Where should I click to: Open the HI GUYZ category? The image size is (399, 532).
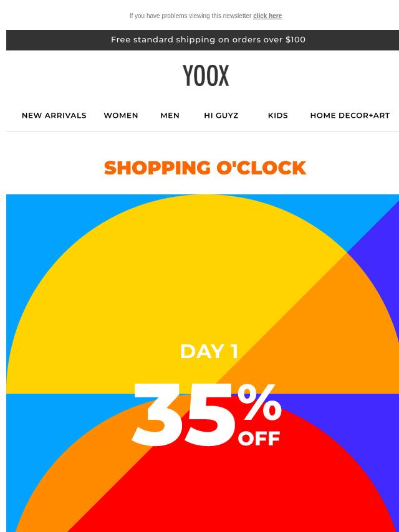(221, 115)
